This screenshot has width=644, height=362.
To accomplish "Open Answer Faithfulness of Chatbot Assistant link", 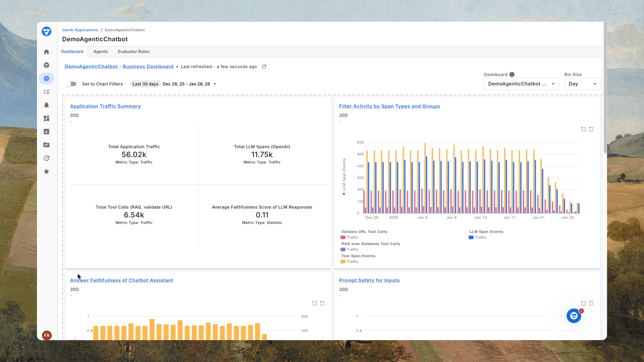I will tap(122, 280).
